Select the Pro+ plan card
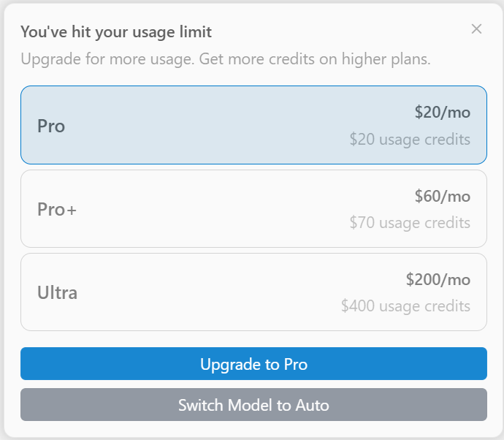 (253, 209)
